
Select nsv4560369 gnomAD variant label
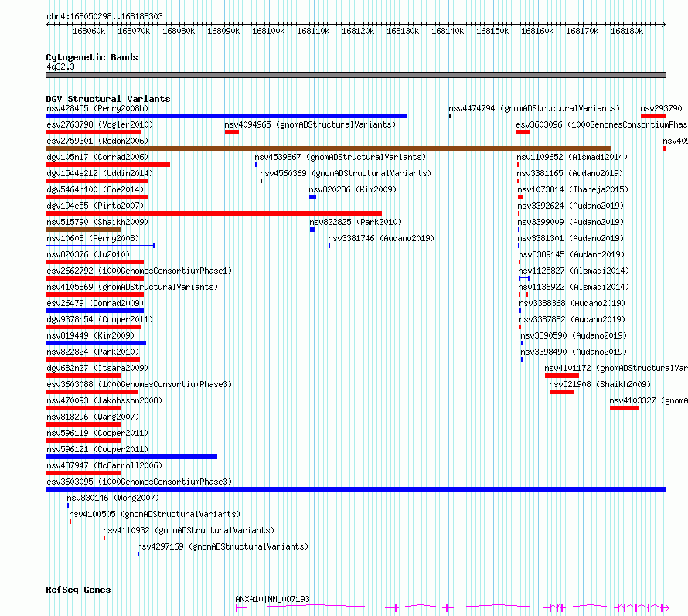[346, 173]
